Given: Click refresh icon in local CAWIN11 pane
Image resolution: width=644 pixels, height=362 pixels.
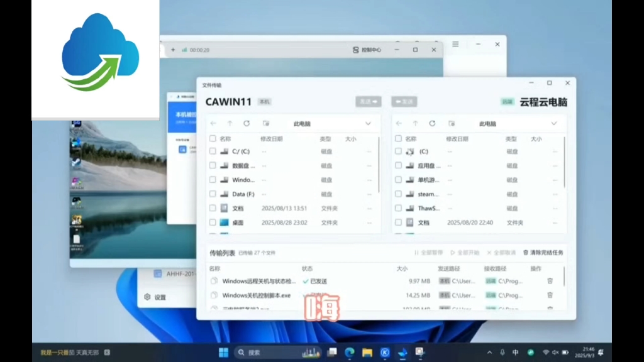Looking at the screenshot, I should coord(247,124).
